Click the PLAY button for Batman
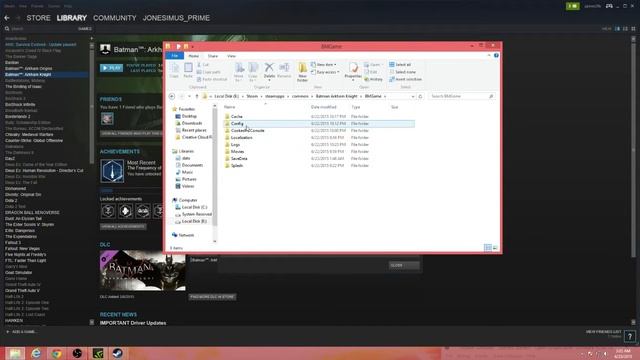 point(111,68)
